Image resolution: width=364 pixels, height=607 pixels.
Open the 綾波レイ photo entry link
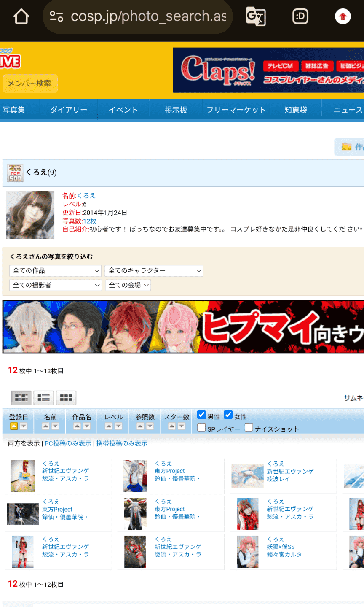pos(278,479)
